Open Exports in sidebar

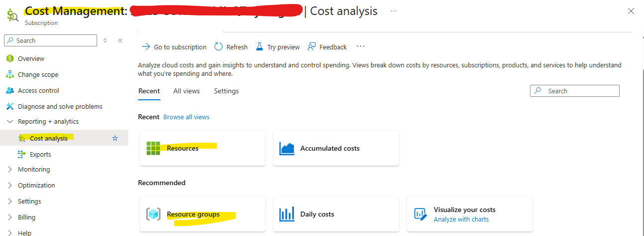[x=40, y=154]
